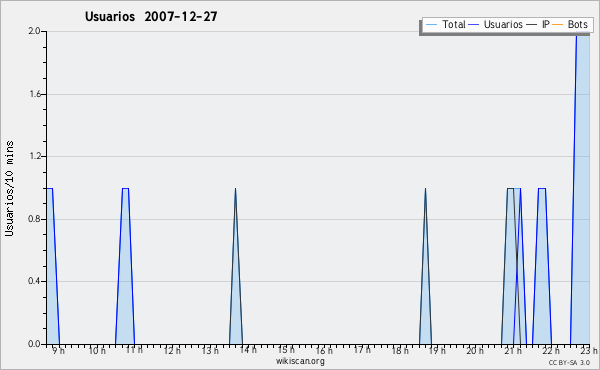
Task: Click the Usuarios peak just before 22 h
Action: pos(542,266)
